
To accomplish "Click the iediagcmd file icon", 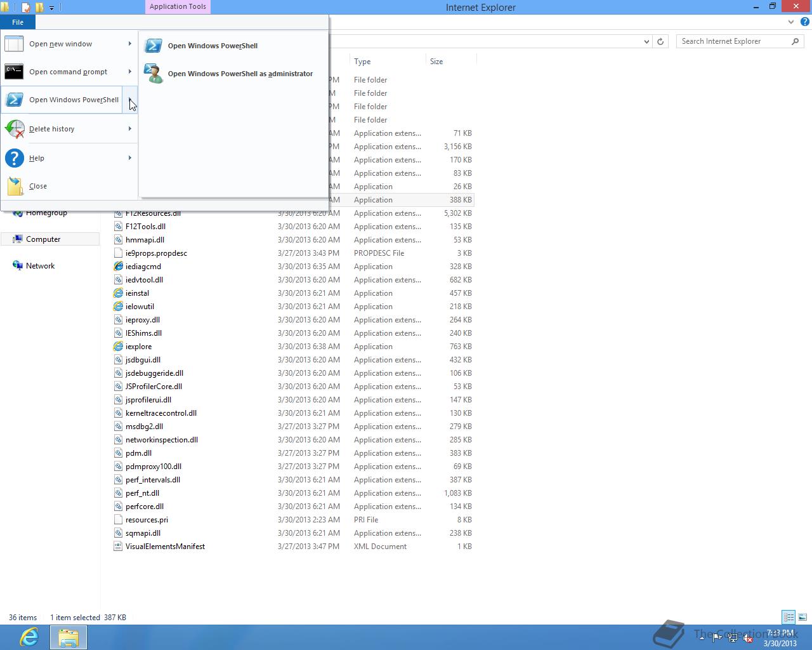I will 118,267.
